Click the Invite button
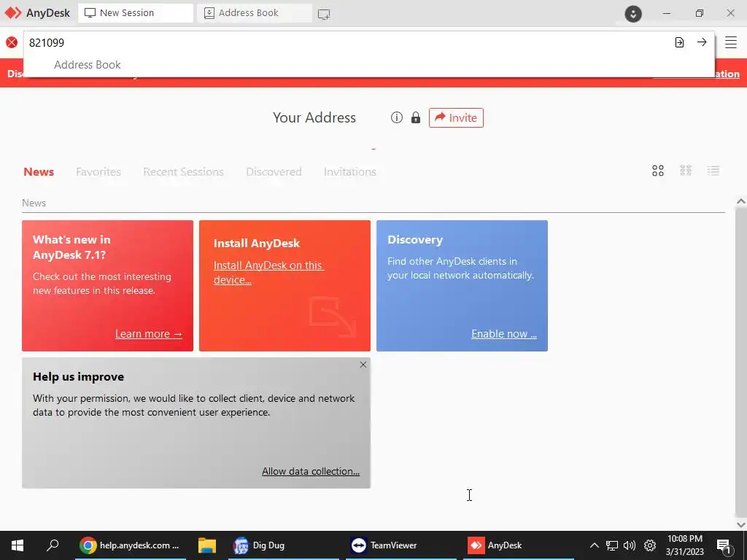The height and width of the screenshot is (560, 747). click(x=456, y=117)
